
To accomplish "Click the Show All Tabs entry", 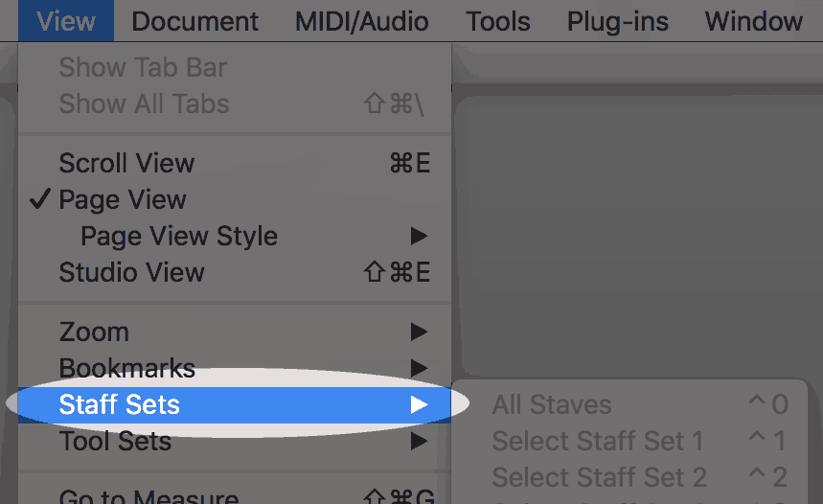I will pos(235,103).
